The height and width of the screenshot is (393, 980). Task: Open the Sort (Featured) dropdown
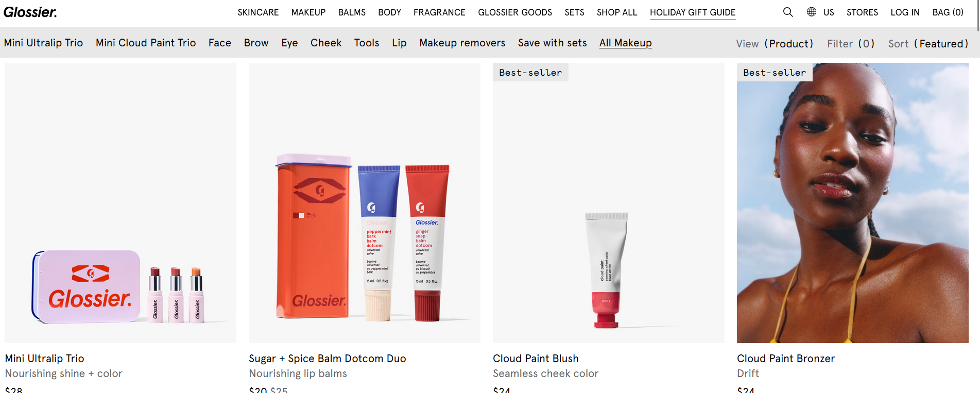tap(928, 44)
